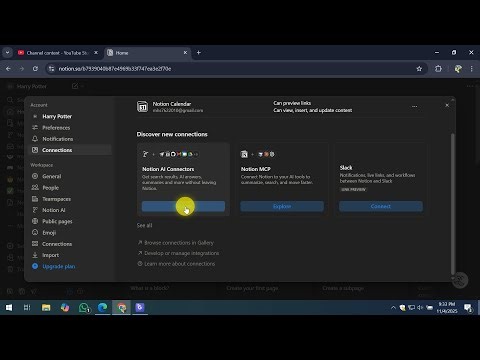
Task: Open WhatsApp from taskbar
Action: point(84,308)
